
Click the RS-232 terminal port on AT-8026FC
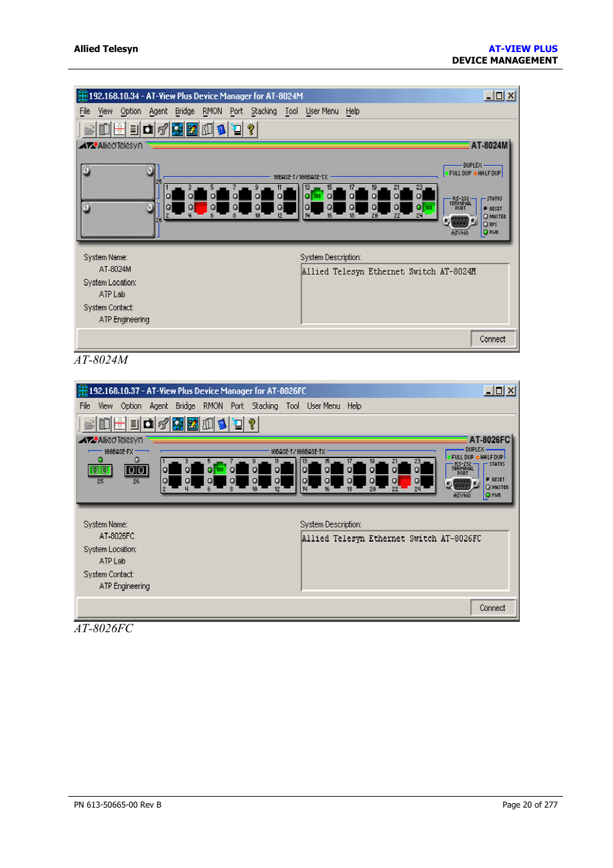pos(462,484)
